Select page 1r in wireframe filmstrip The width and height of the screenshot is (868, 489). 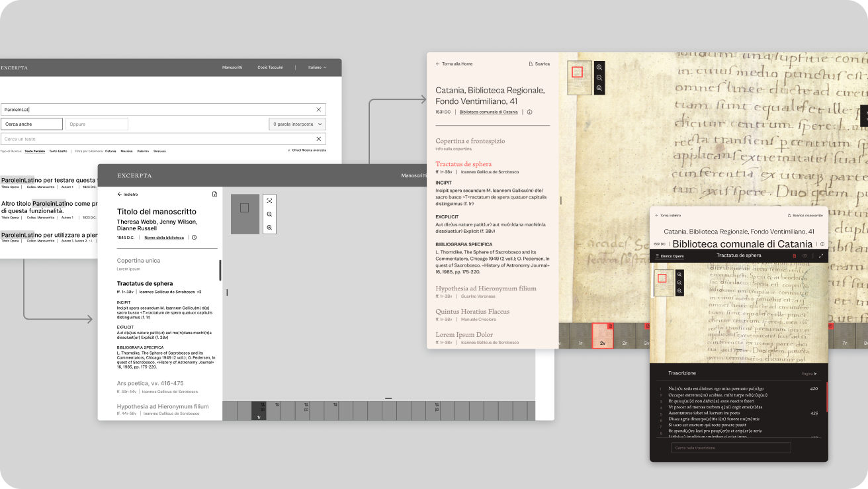click(259, 411)
